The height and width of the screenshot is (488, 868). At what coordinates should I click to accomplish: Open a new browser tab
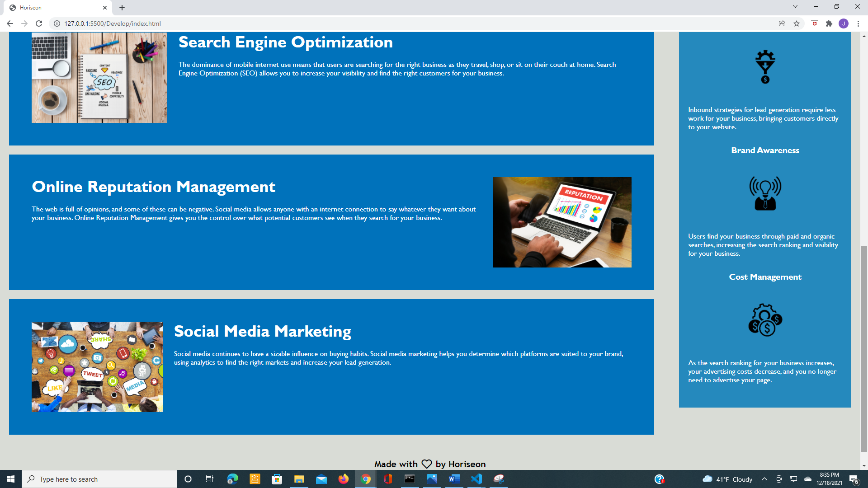122,8
